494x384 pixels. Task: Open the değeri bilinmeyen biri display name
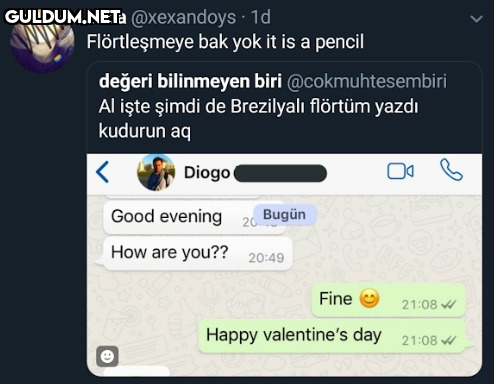coord(190,81)
